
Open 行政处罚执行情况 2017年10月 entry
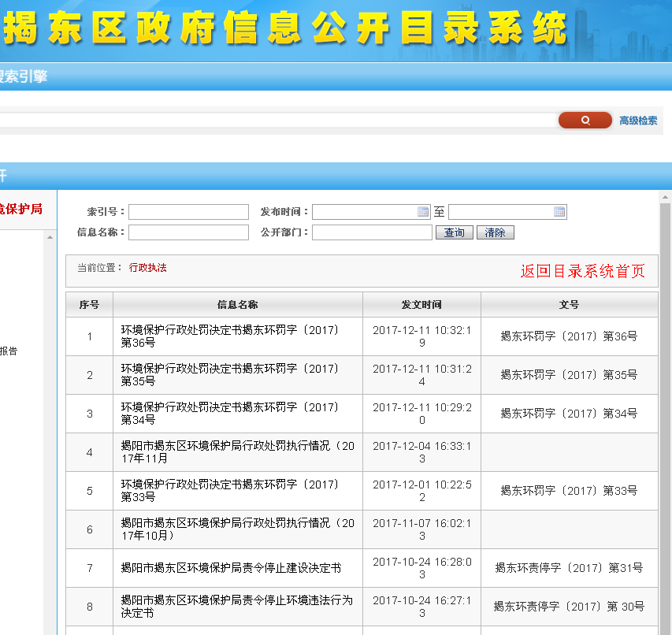coord(237,529)
